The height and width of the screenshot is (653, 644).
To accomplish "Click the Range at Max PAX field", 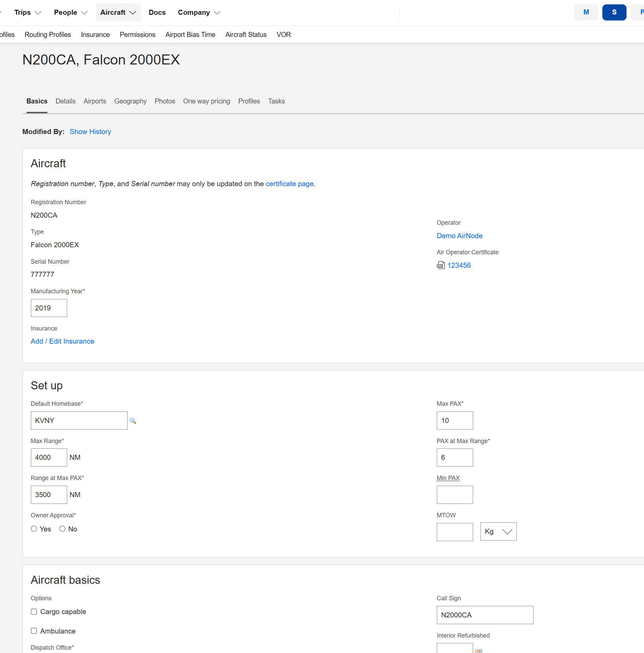I will (x=49, y=495).
